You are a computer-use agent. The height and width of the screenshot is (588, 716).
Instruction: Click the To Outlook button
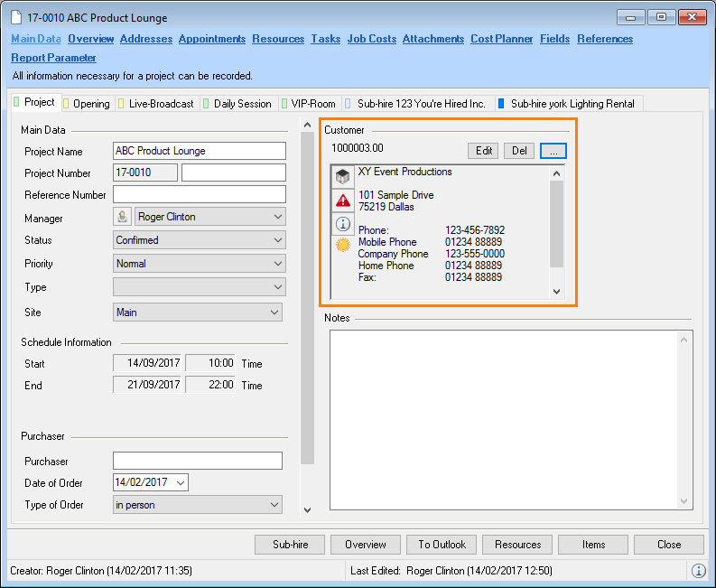pyautogui.click(x=442, y=545)
